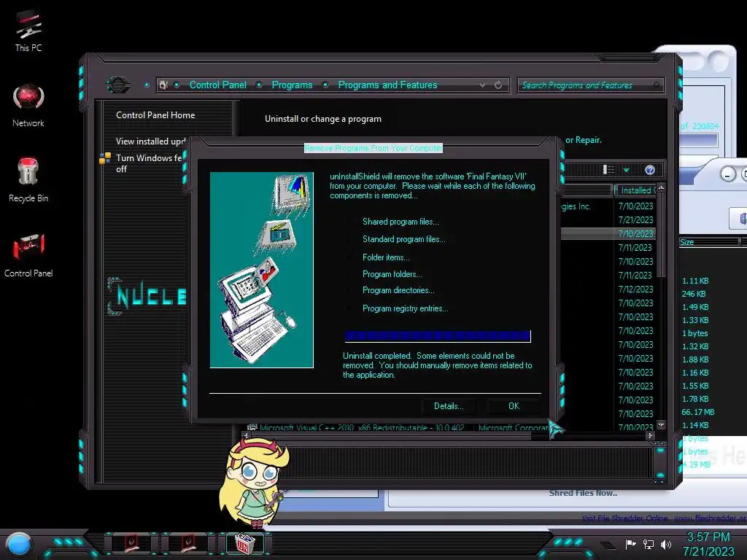
Task: Click the uninstall progress bar
Action: click(438, 336)
